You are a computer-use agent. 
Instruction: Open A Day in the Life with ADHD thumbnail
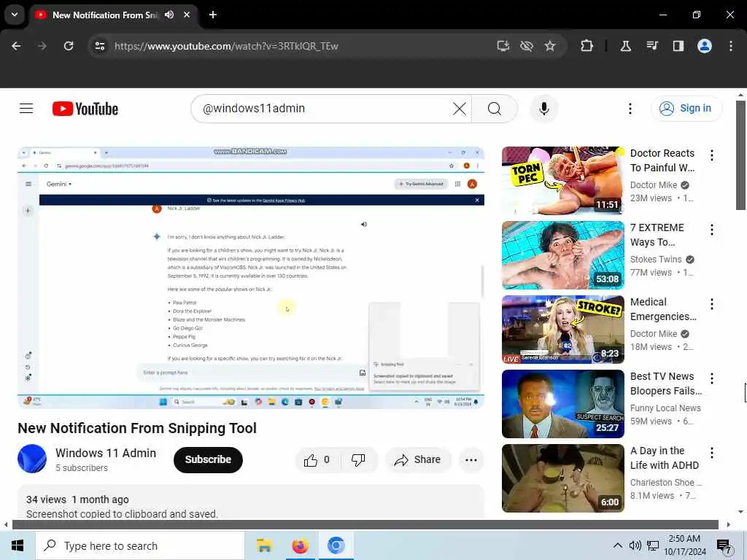point(562,478)
